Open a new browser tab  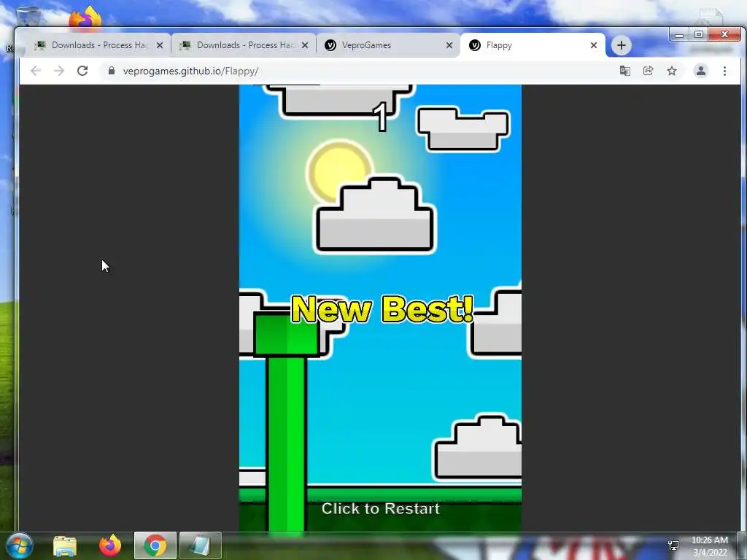click(622, 45)
